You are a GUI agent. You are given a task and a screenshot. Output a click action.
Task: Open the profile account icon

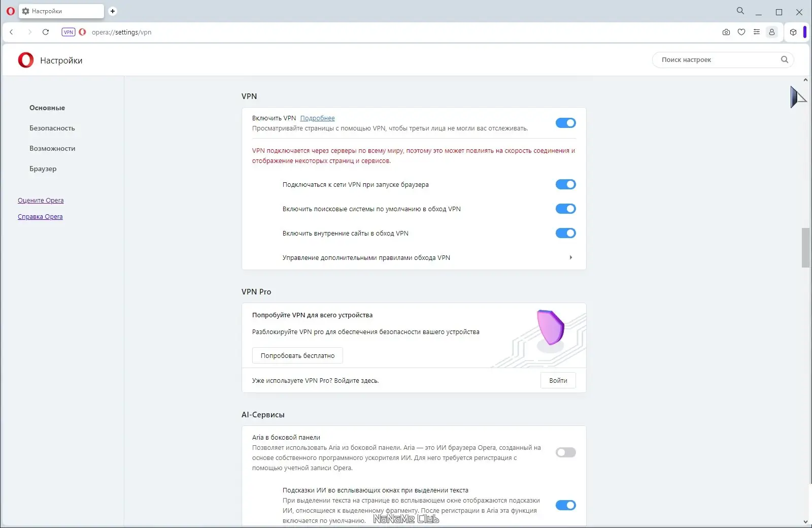[772, 32]
